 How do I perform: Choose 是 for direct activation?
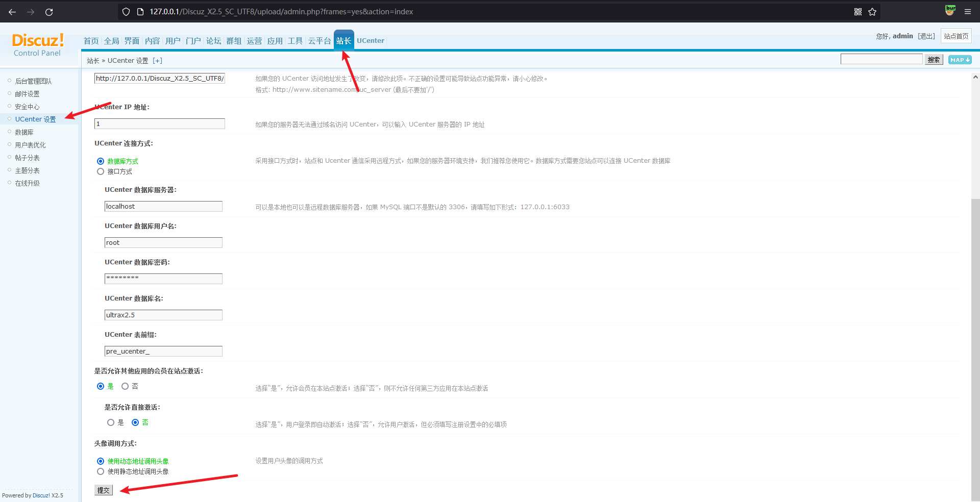111,422
